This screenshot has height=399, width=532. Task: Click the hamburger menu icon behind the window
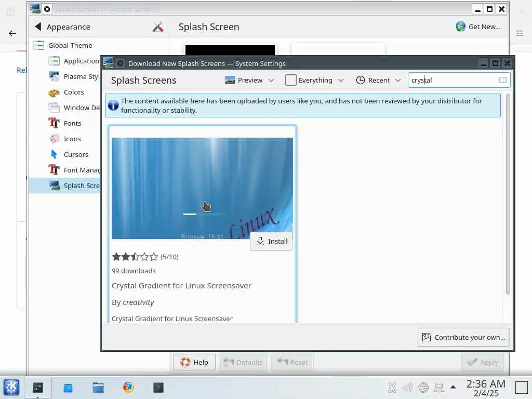[520, 33]
